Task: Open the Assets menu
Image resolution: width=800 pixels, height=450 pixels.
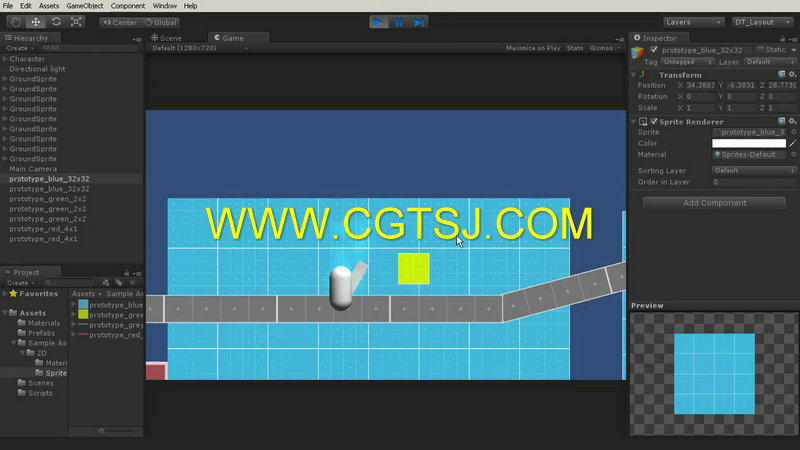Action: pos(49,6)
